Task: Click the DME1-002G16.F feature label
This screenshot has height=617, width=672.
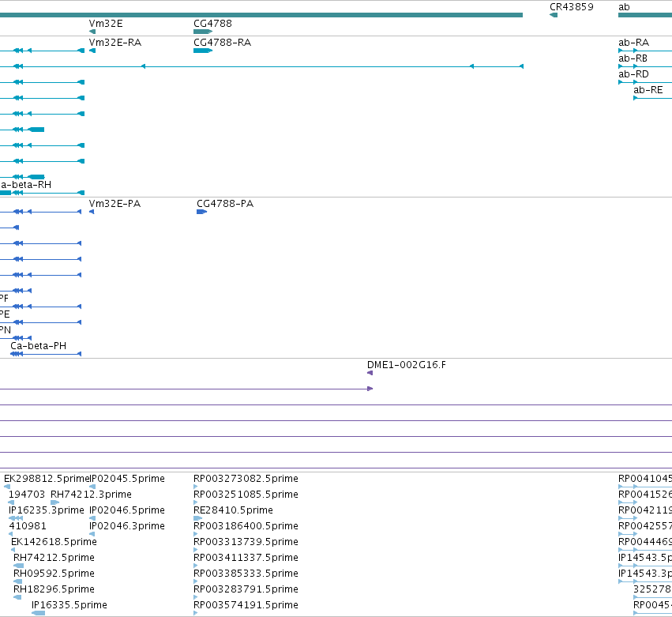Action: click(407, 365)
